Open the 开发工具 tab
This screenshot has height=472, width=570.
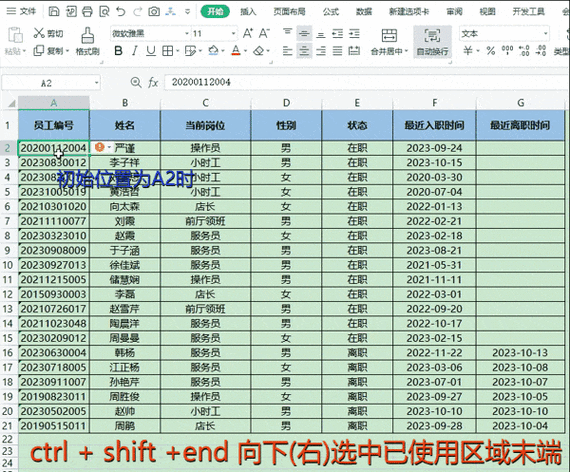529,12
